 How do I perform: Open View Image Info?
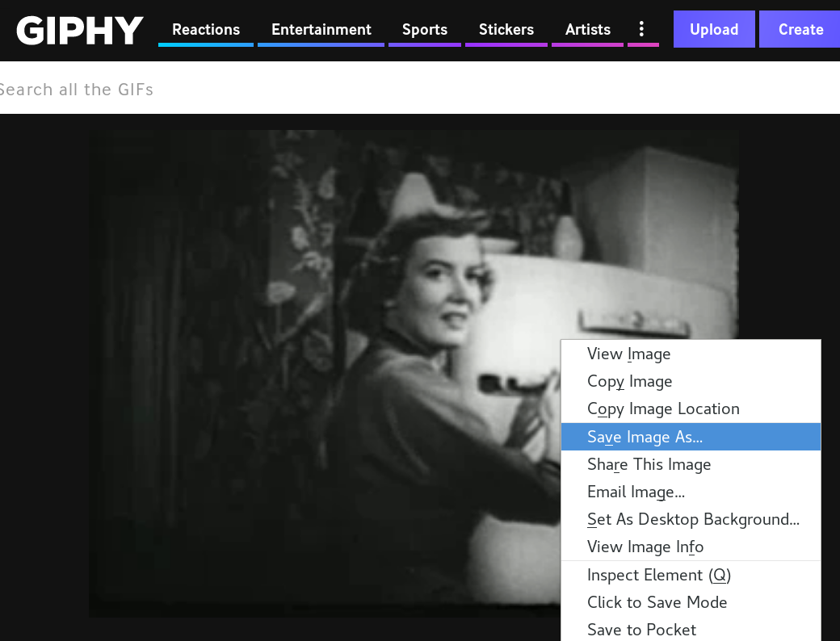[x=645, y=547]
